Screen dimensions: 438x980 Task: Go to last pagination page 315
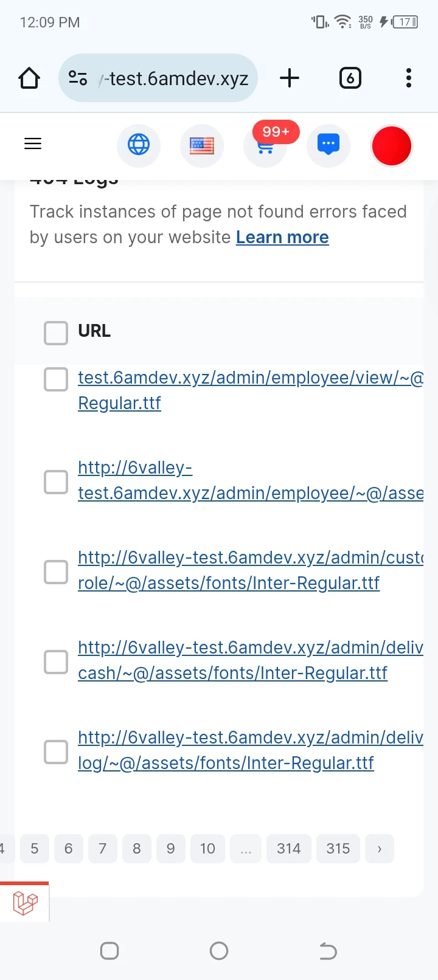coord(338,849)
